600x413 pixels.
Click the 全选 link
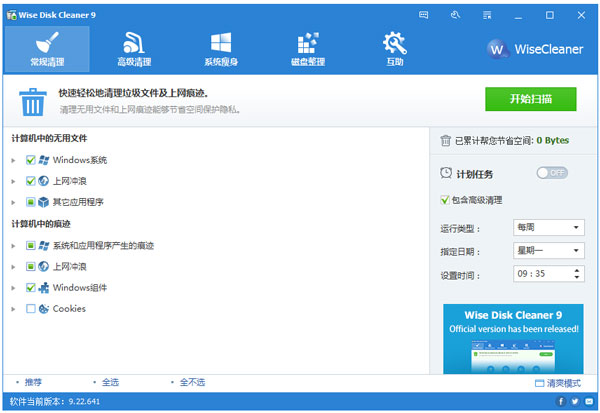(110, 382)
